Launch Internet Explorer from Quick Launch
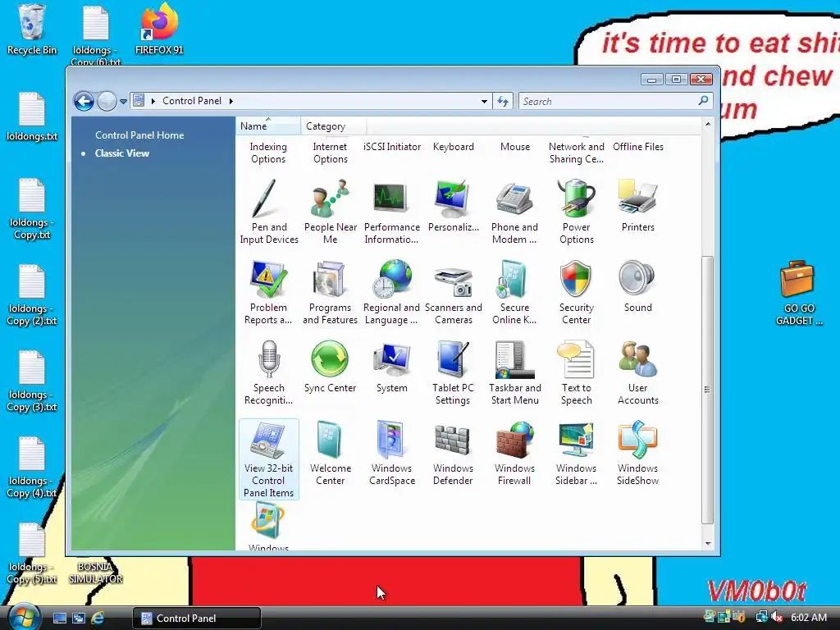The width and height of the screenshot is (840, 630). [98, 618]
